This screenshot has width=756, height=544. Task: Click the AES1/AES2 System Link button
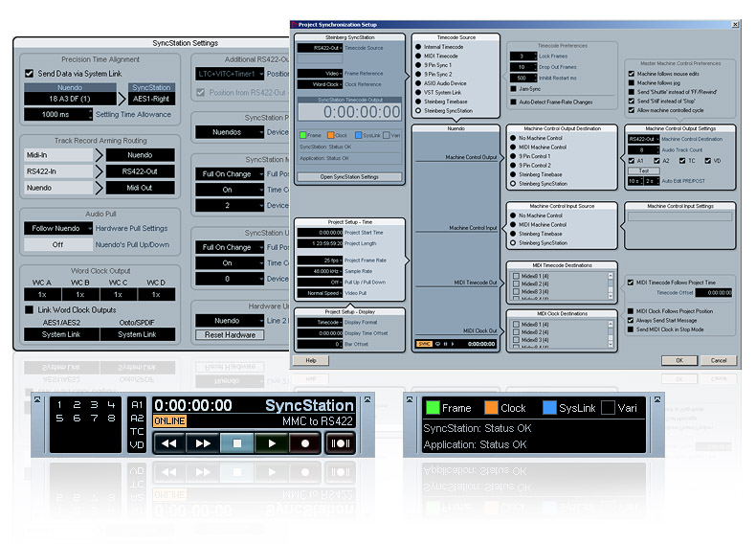tap(61, 334)
